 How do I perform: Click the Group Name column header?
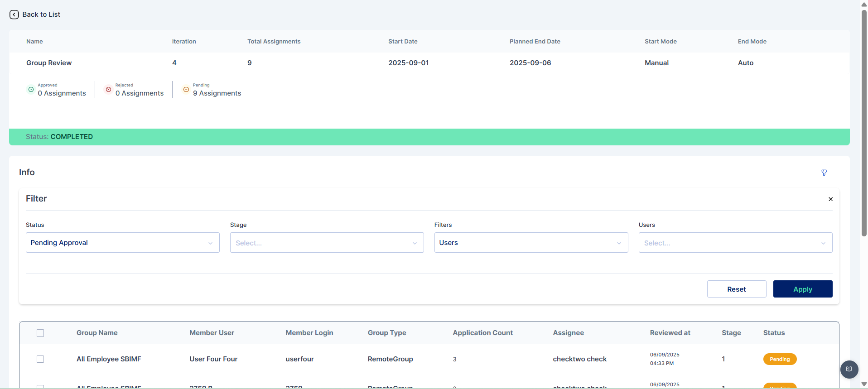point(97,333)
